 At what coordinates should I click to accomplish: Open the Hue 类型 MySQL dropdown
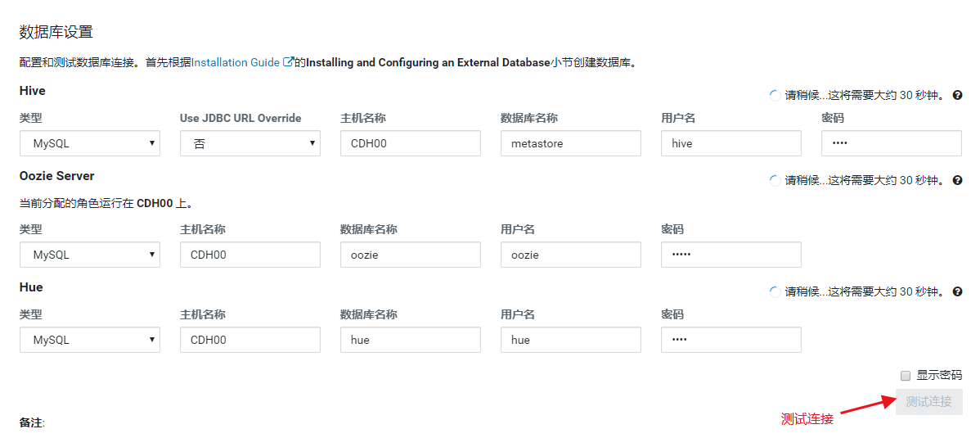pos(90,340)
